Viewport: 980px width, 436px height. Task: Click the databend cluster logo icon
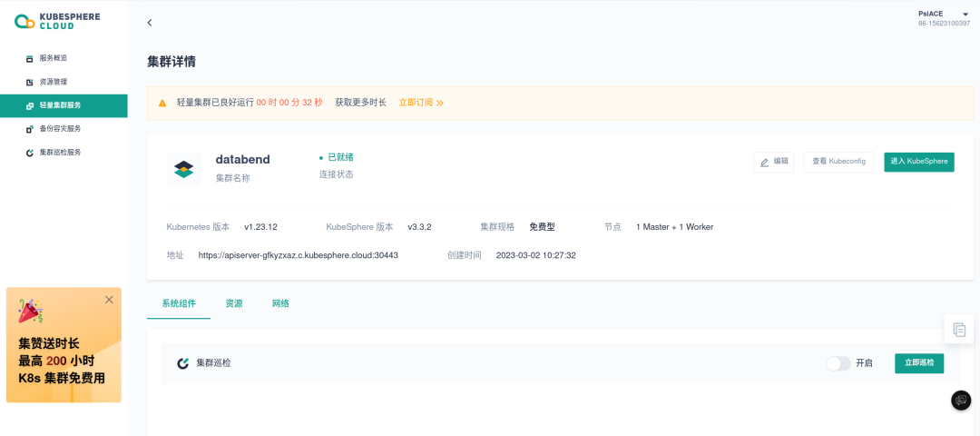click(x=184, y=169)
